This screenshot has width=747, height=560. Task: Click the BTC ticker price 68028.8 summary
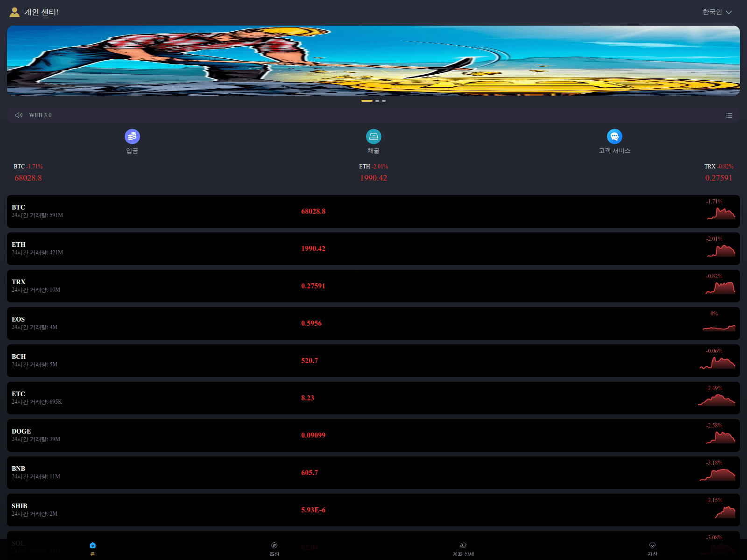coord(28,178)
